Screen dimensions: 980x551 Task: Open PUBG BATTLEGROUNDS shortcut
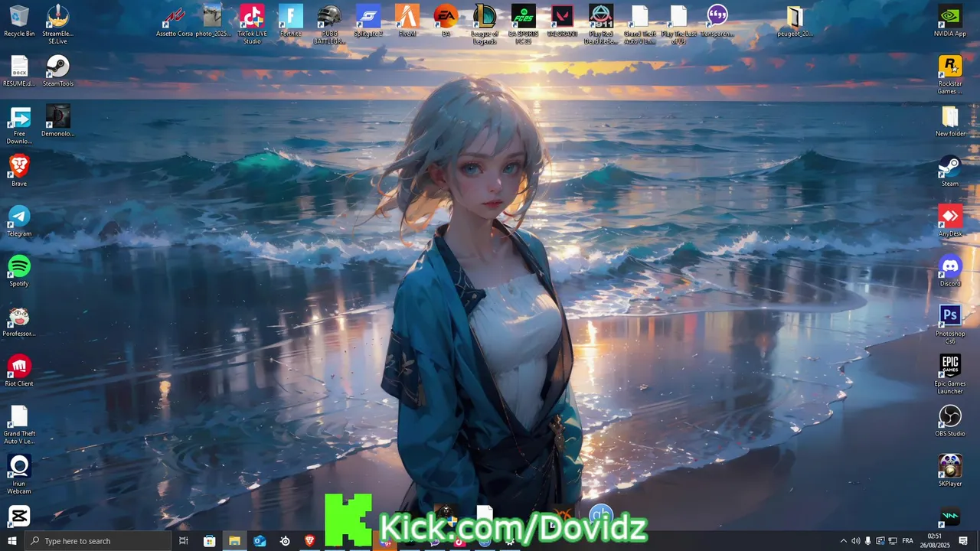click(329, 24)
